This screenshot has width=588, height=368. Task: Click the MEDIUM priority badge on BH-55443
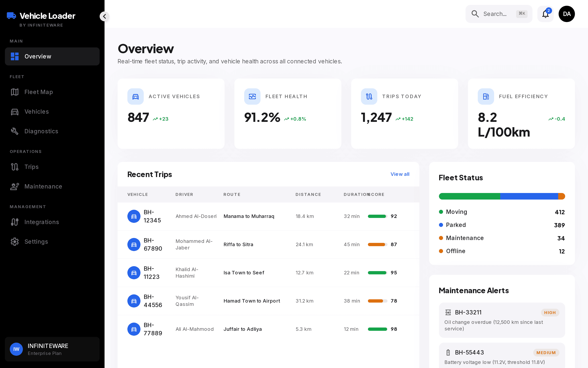[546, 353]
